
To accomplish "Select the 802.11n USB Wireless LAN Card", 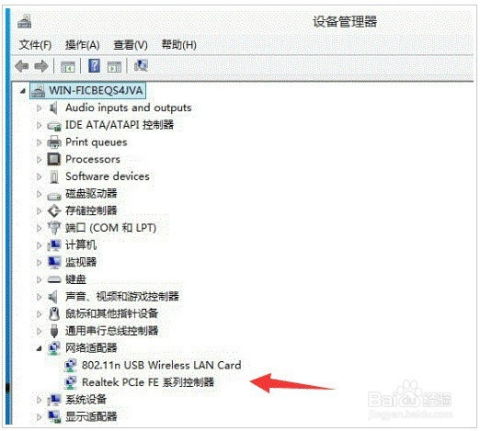I will [162, 365].
